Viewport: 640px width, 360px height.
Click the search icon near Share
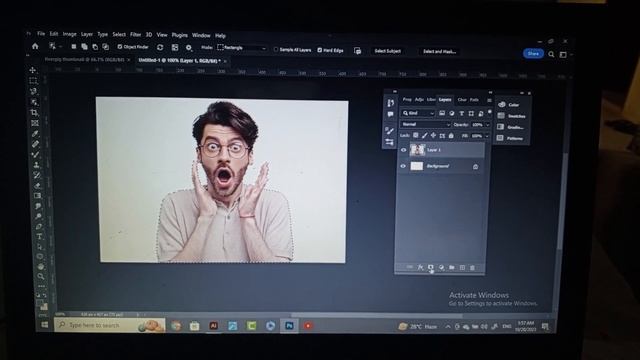[551, 54]
